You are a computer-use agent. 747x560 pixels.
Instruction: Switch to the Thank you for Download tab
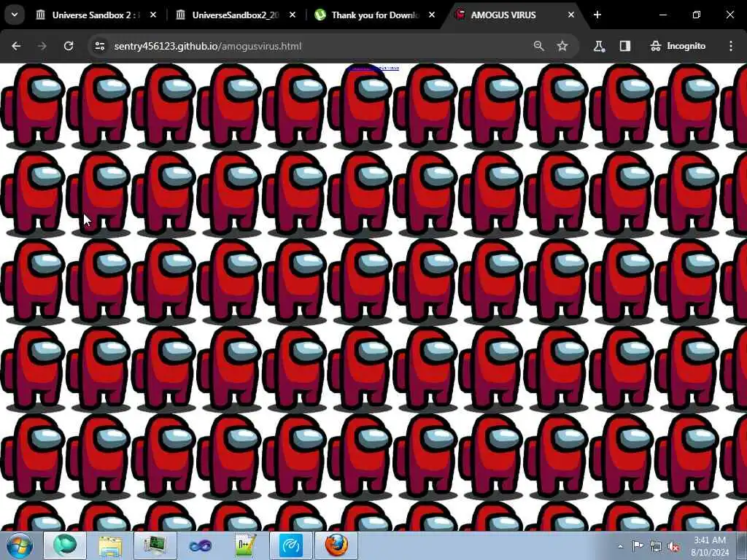[x=374, y=15]
